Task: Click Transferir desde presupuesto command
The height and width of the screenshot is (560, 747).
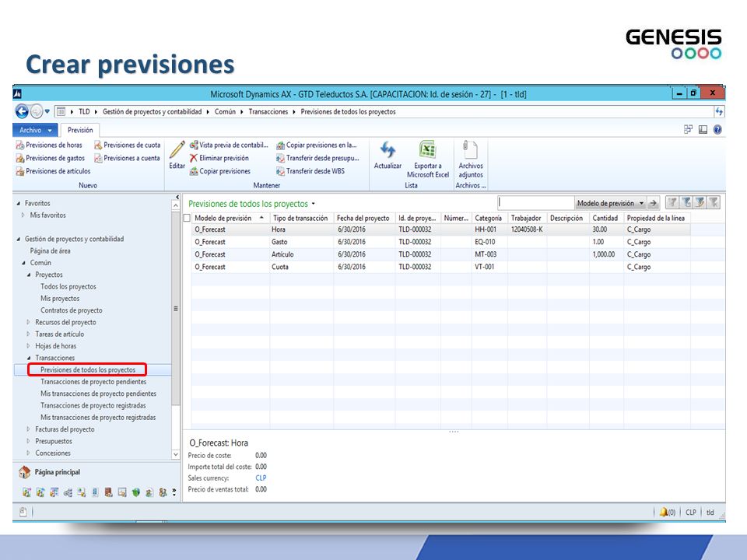Action: 317,158
